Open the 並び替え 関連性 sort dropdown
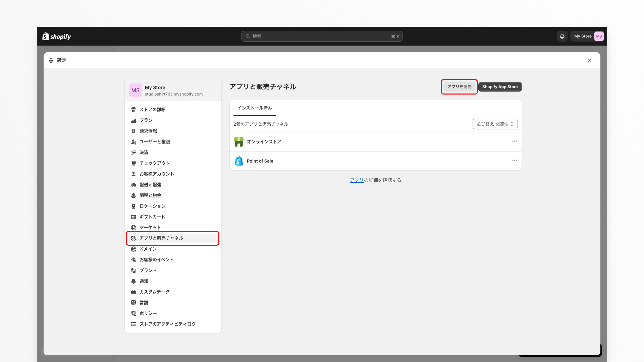Viewport: 644px width, 362px height. [x=495, y=124]
